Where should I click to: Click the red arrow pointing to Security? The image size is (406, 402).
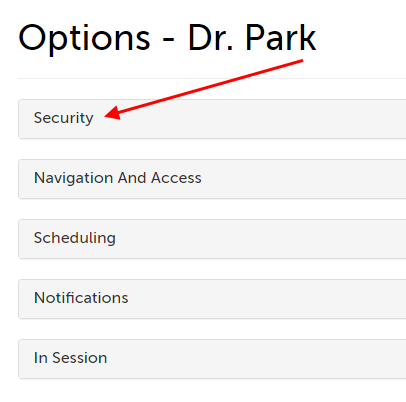(x=203, y=89)
